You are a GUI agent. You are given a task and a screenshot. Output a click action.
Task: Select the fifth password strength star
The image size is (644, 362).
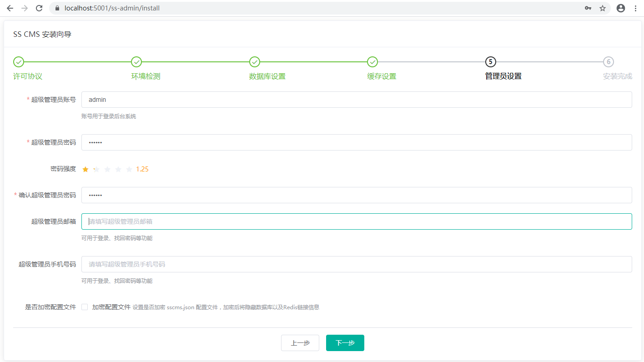click(129, 169)
